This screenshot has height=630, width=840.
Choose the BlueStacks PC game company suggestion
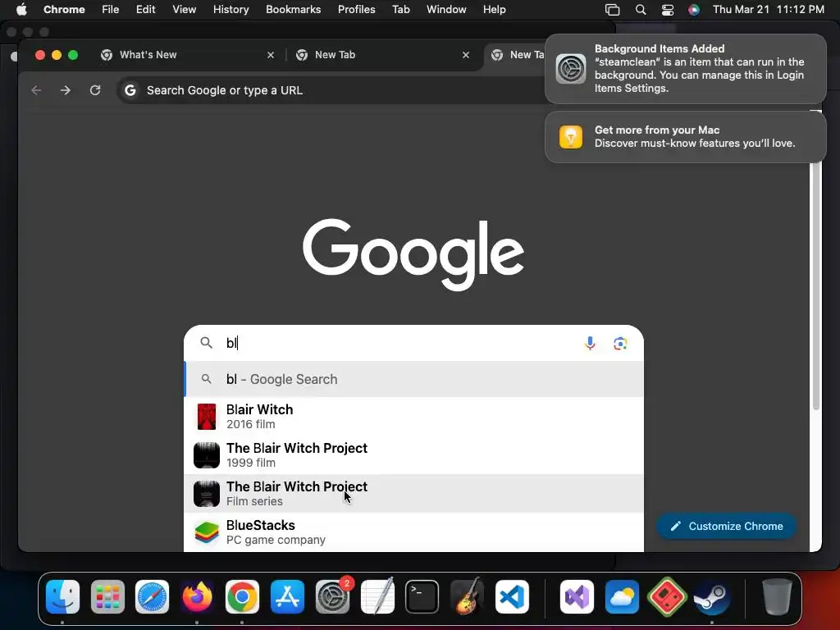click(413, 532)
